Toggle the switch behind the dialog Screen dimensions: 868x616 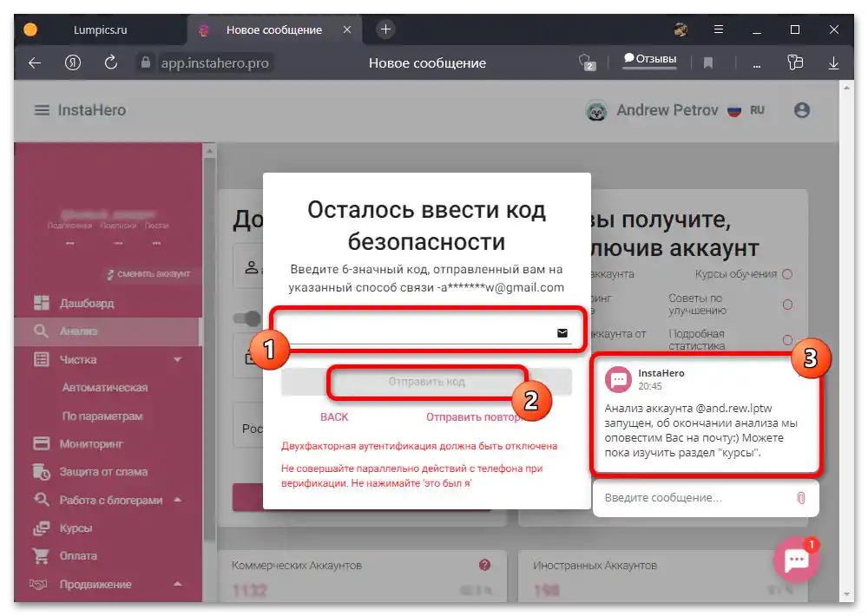pos(247,318)
